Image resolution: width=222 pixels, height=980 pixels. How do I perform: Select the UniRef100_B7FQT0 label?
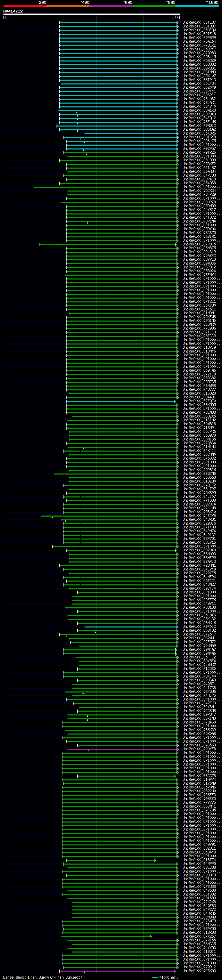coord(199,401)
